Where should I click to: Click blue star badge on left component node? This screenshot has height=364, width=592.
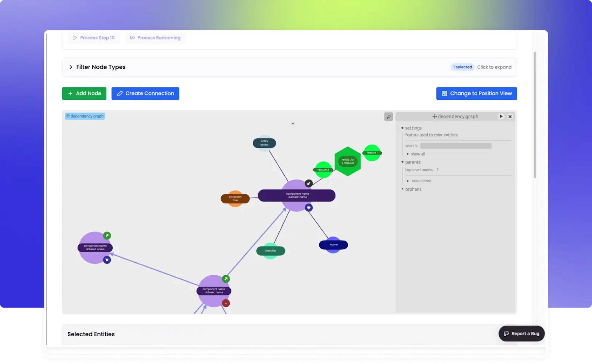tap(107, 260)
